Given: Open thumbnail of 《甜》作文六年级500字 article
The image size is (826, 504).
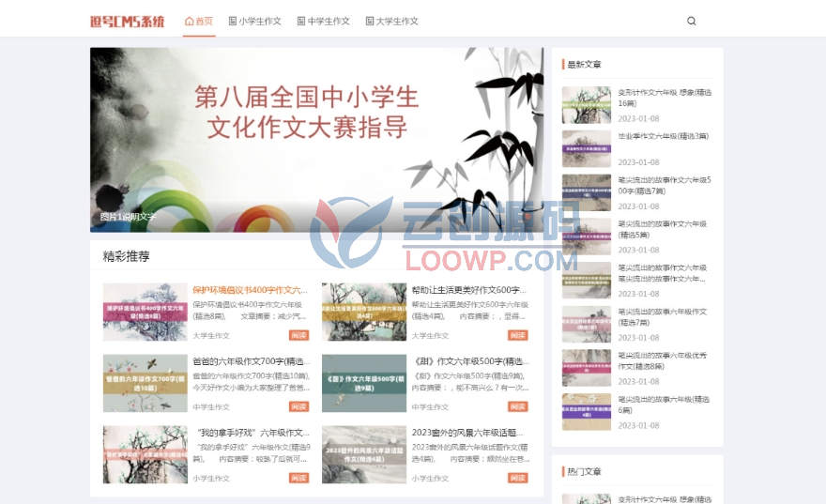Looking at the screenshot, I should pyautogui.click(x=364, y=383).
